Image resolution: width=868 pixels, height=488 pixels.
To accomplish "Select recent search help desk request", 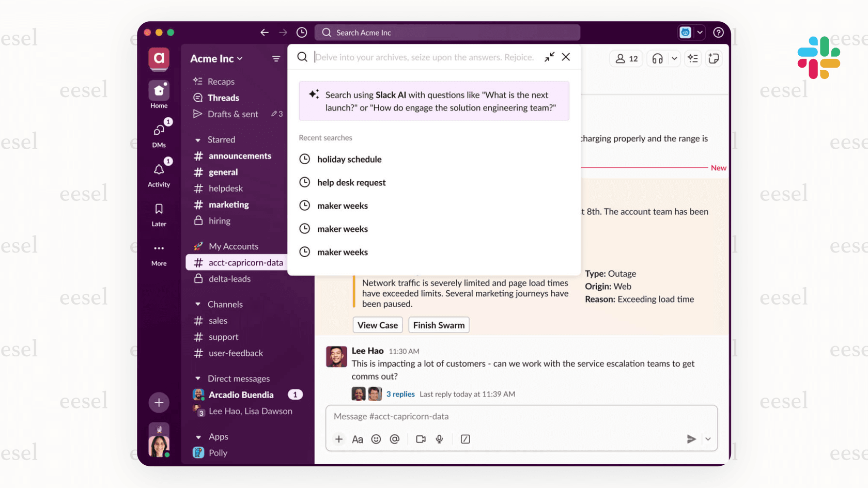I will [343, 182].
